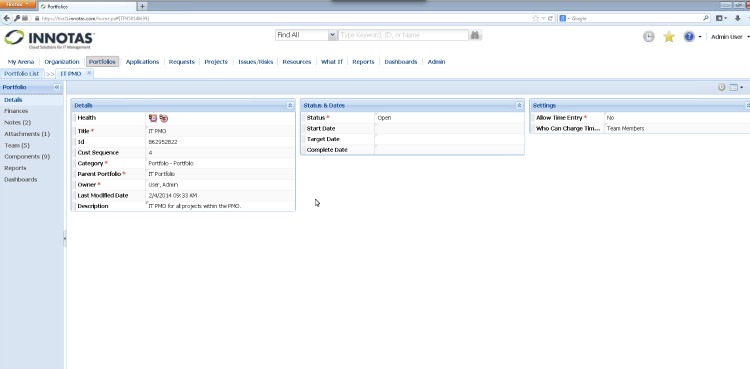
Task: Open the Projects menu
Action: 216,62
